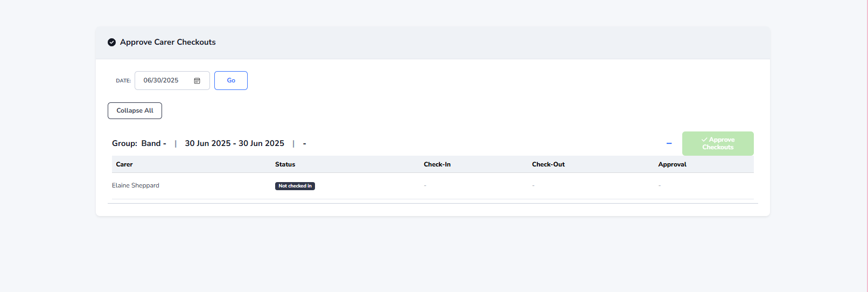The height and width of the screenshot is (292, 868).
Task: Click the date input showing 06/30/2025
Action: 162,80
